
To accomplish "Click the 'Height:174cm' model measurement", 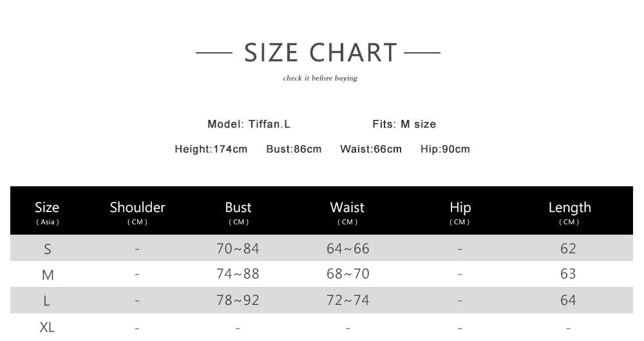I will [x=211, y=149].
